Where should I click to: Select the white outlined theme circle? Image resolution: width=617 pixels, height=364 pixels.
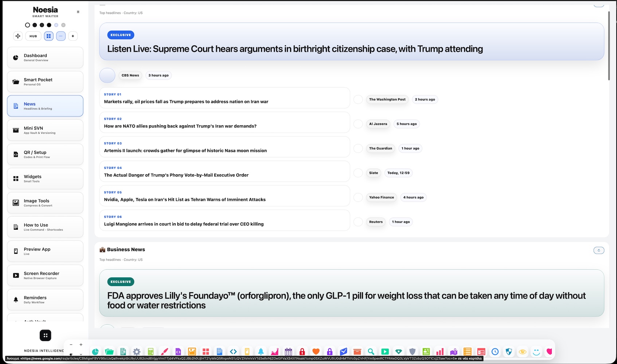27,25
